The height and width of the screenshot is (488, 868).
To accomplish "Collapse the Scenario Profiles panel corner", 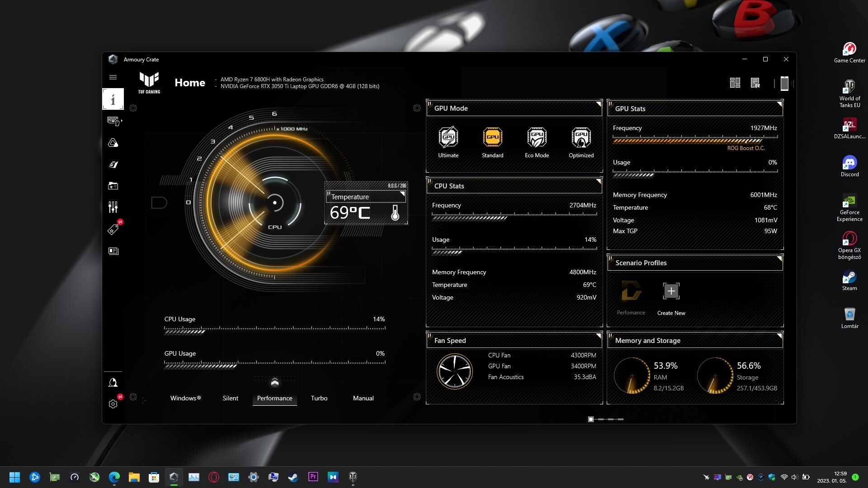I will pyautogui.click(x=779, y=258).
